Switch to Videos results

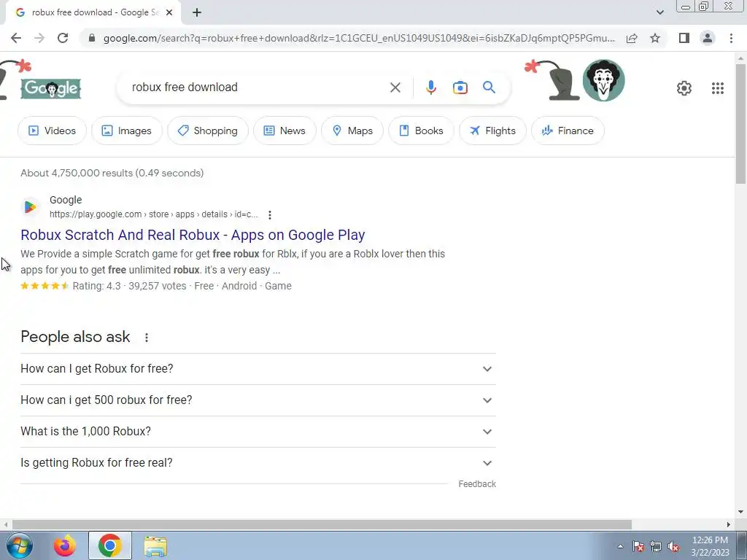coord(52,131)
